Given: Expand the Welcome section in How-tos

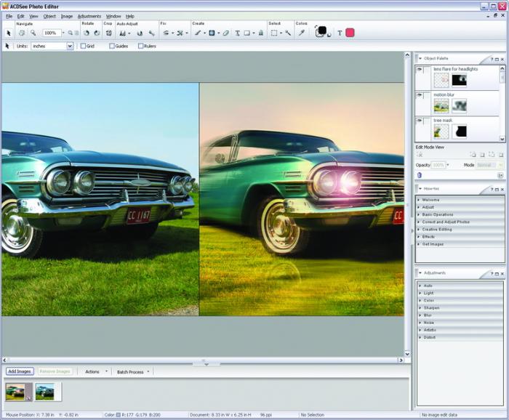Looking at the screenshot, I should (x=460, y=200).
